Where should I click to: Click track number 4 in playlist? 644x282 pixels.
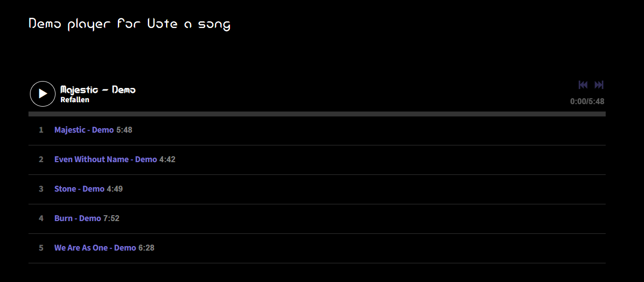(x=41, y=219)
